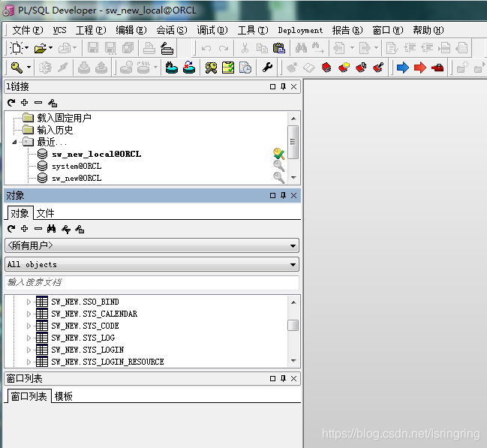The height and width of the screenshot is (448, 487).
Task: Select the 窗口列表 tab
Action: [x=29, y=396]
